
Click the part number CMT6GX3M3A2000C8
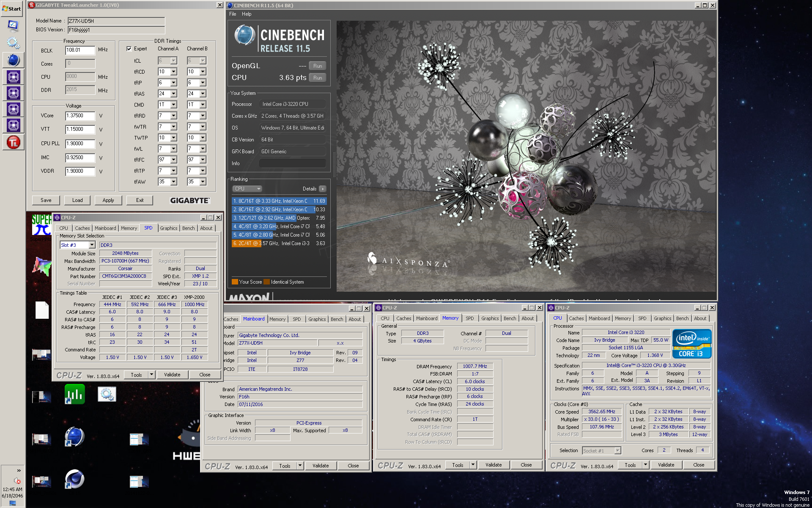tap(126, 276)
